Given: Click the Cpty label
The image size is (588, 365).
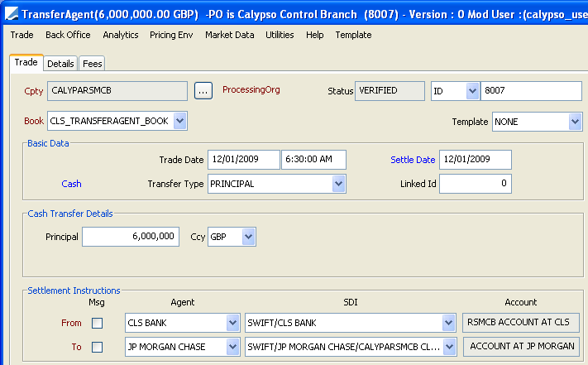Looking at the screenshot, I should pyautogui.click(x=34, y=91).
